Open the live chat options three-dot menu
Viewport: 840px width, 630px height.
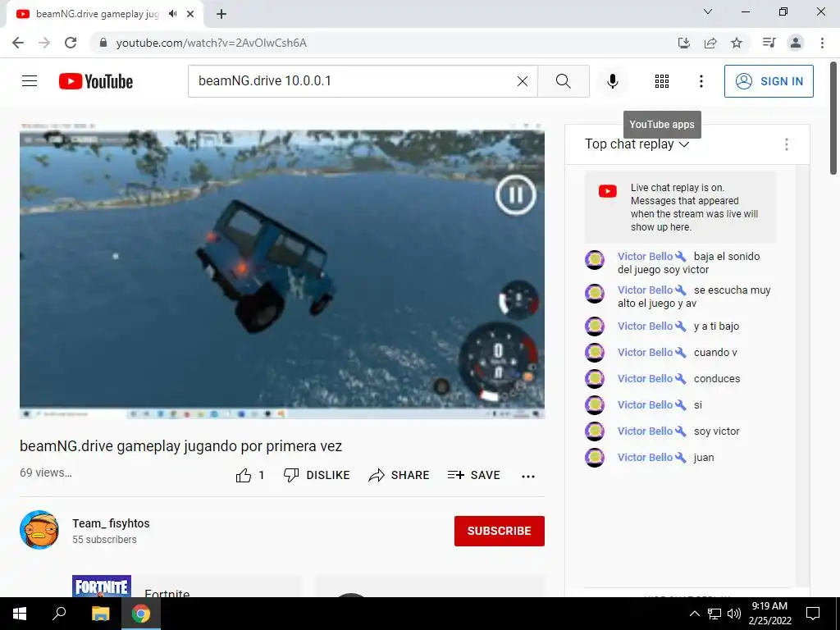[786, 144]
